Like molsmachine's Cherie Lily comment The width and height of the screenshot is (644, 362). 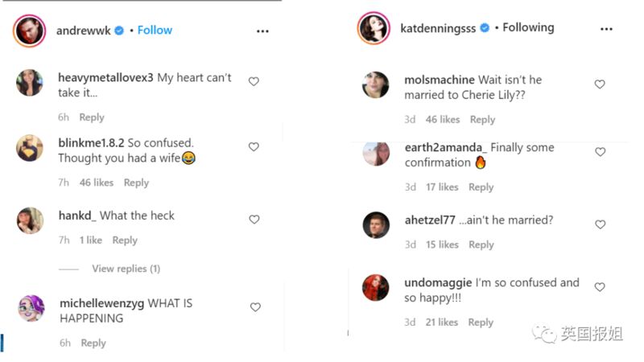[600, 84]
